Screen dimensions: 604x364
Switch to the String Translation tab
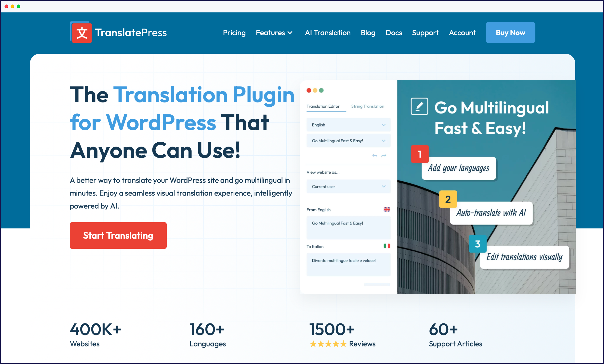coord(367,106)
